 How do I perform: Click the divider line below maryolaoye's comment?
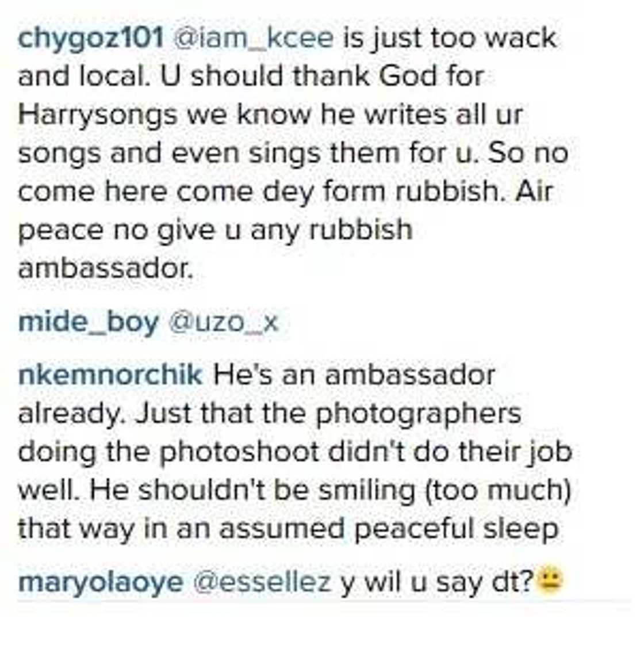pyautogui.click(x=324, y=602)
